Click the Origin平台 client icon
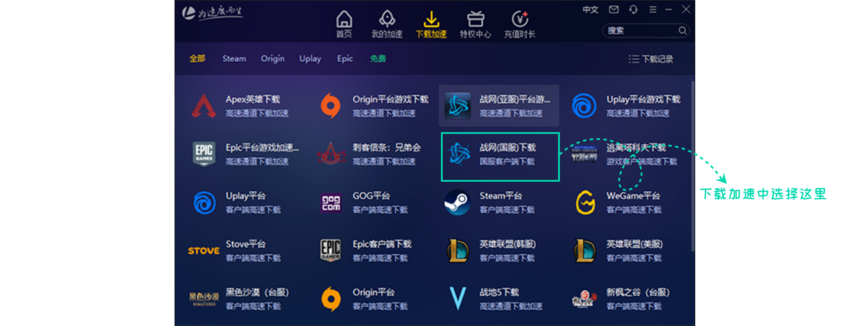 (331, 299)
